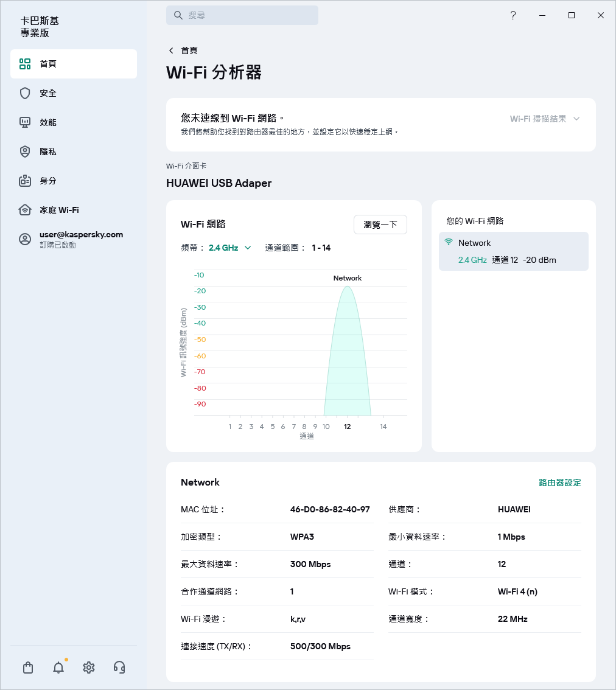Select Network in 您的 Wi-Fi 網路 list

(x=513, y=251)
